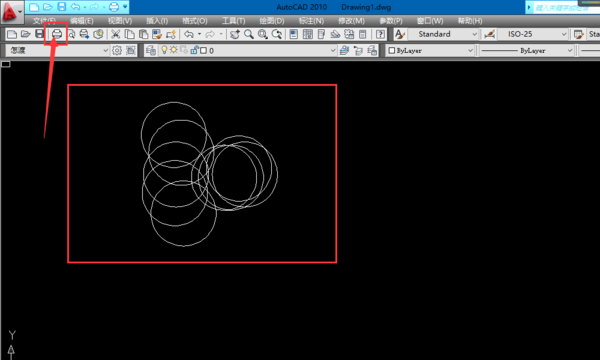Click the Help question mark icon
Screen dimensions: 600x360
tap(380, 34)
